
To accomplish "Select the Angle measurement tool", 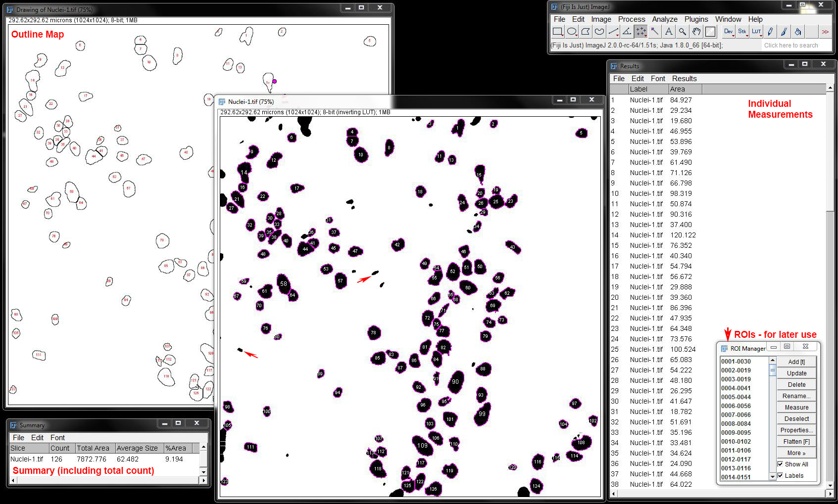I will point(628,31).
